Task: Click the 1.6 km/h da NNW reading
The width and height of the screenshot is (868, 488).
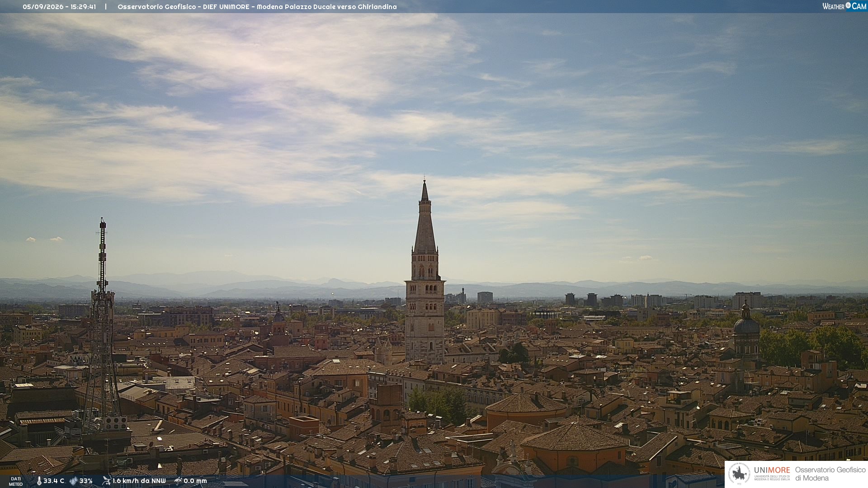Action: [139, 481]
